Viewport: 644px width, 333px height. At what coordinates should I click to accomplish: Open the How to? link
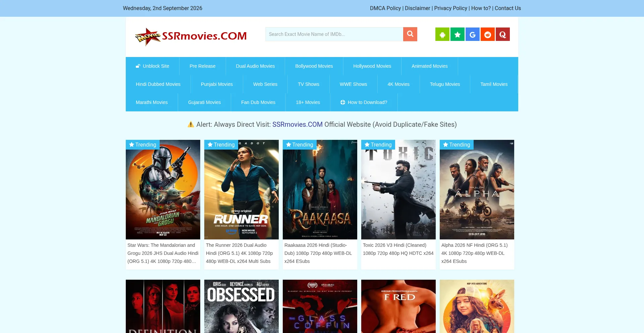point(481,8)
